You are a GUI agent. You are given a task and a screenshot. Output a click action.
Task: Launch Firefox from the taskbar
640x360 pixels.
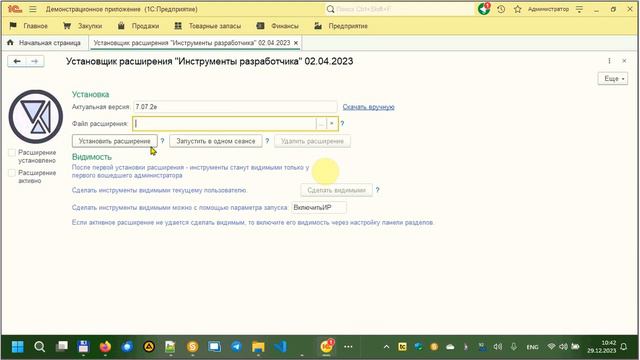105,347
